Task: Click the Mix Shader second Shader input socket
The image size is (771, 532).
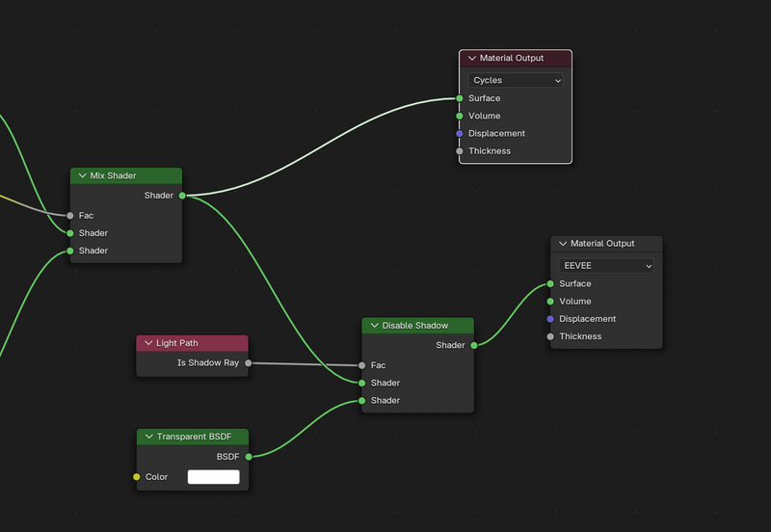Action: 69,251
